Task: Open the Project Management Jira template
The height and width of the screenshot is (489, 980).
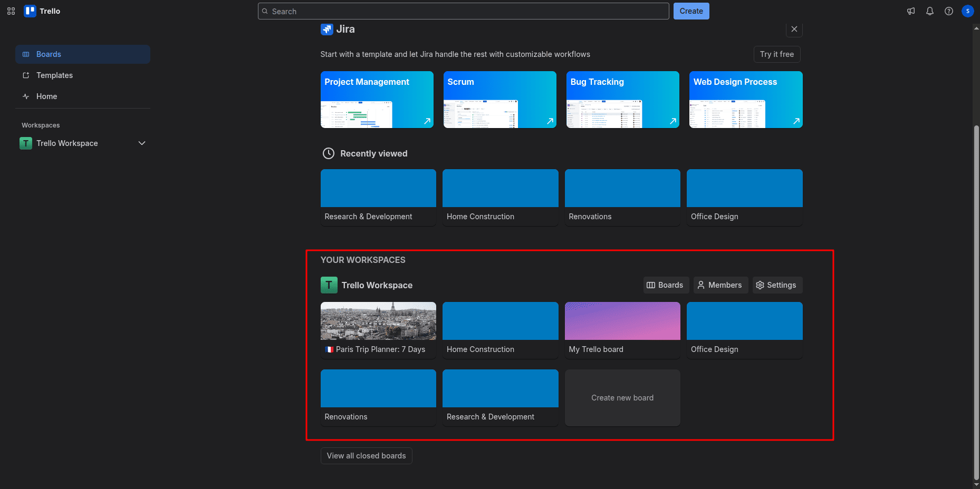Action: point(377,100)
